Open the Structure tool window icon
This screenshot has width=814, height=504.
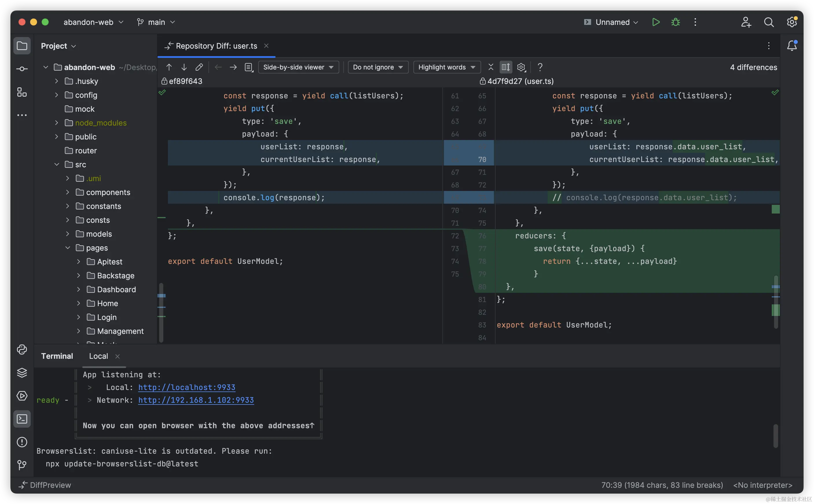pyautogui.click(x=22, y=92)
